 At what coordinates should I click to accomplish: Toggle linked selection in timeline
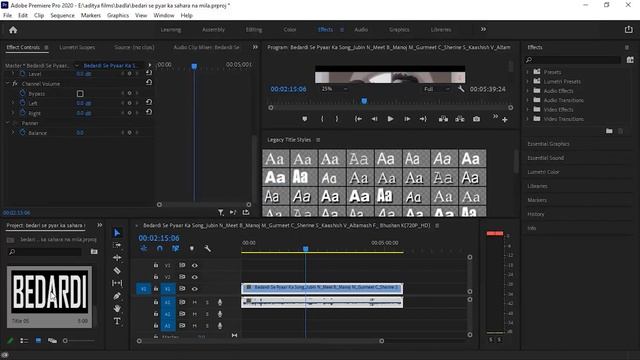pos(176,249)
